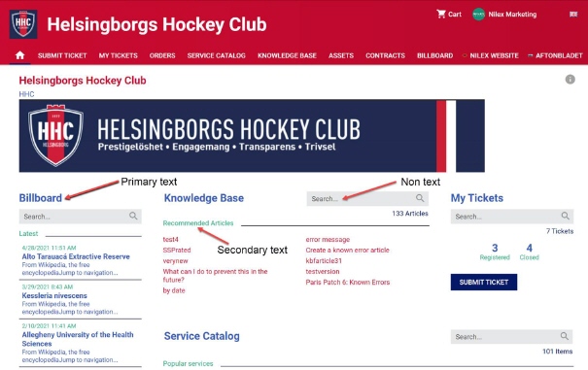Open the Alto Tarauacá Extractive Reserve post

point(76,256)
